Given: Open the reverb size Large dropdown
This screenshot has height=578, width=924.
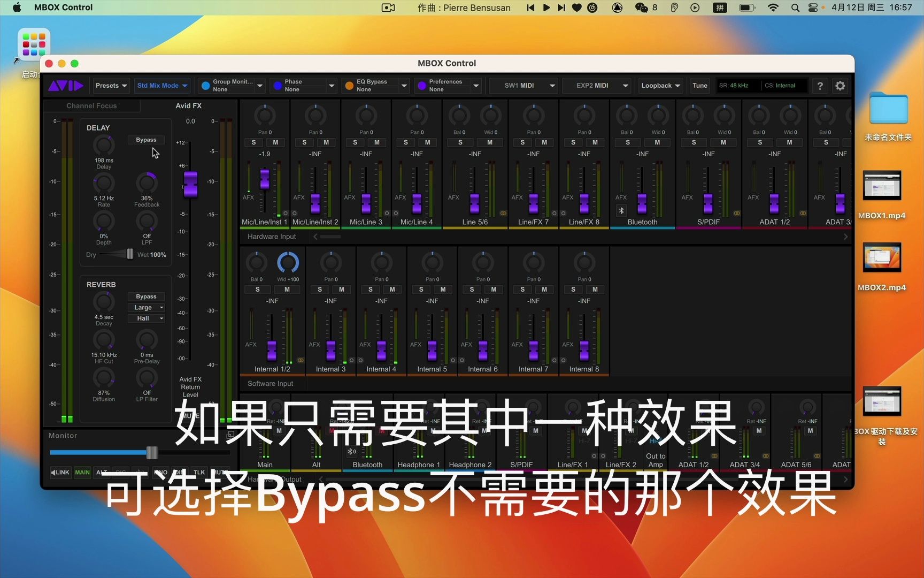Looking at the screenshot, I should click(x=146, y=308).
